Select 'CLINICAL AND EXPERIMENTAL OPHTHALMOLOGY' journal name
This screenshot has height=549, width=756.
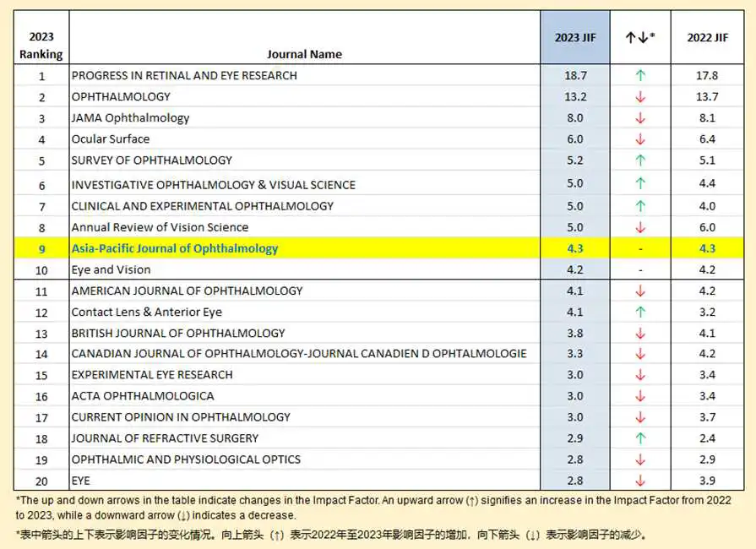tap(203, 206)
